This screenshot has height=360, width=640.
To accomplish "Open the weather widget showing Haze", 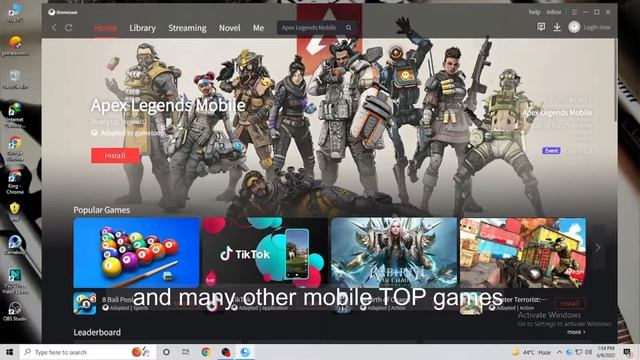I will click(531, 352).
